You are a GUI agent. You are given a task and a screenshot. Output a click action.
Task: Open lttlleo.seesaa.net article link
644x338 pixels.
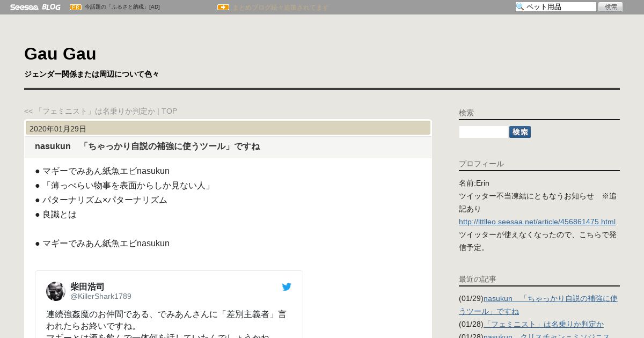coord(537,222)
